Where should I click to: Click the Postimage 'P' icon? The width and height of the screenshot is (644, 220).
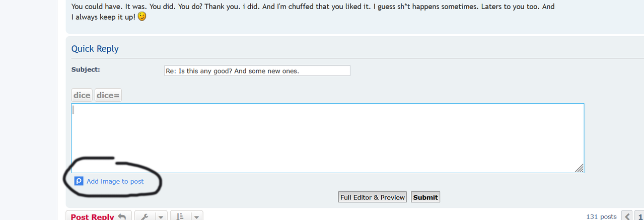[79, 181]
